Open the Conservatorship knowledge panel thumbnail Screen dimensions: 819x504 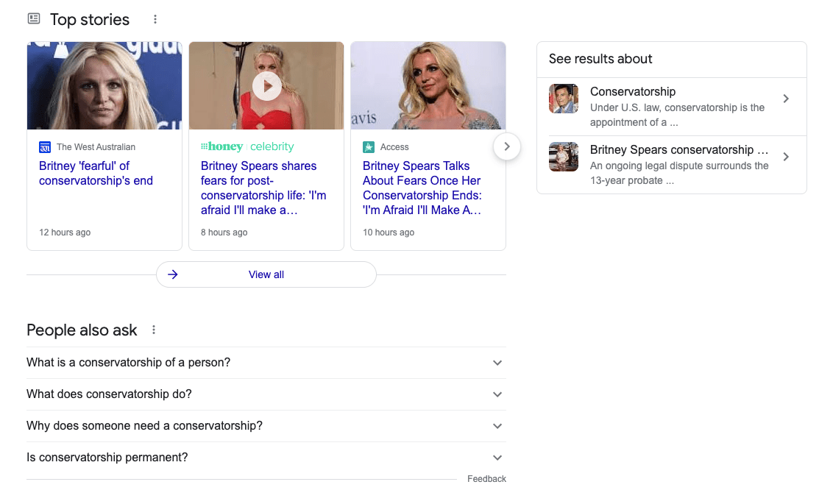(563, 98)
